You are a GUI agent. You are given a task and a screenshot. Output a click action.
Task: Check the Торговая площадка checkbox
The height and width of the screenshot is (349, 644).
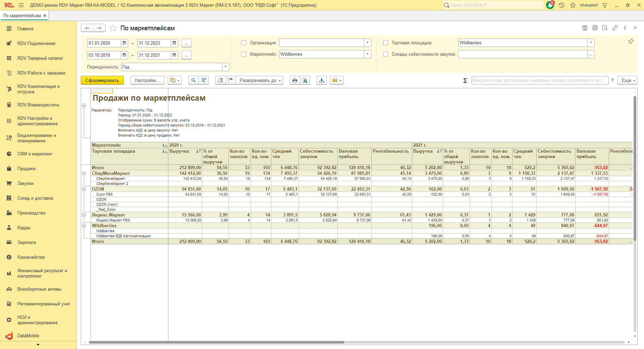[386, 43]
